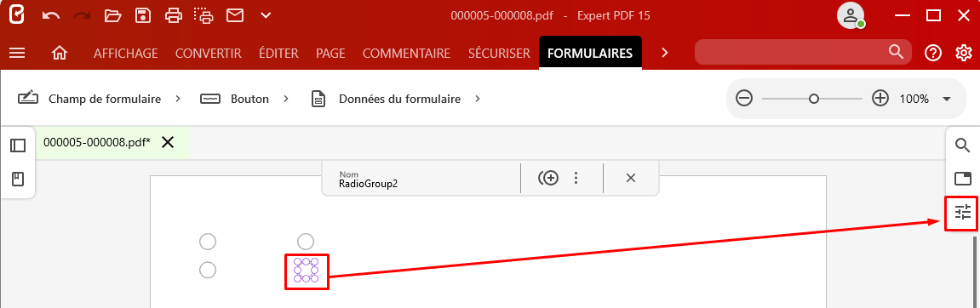The width and height of the screenshot is (980, 308).
Task: Open the help question mark icon
Action: pos(932,53)
